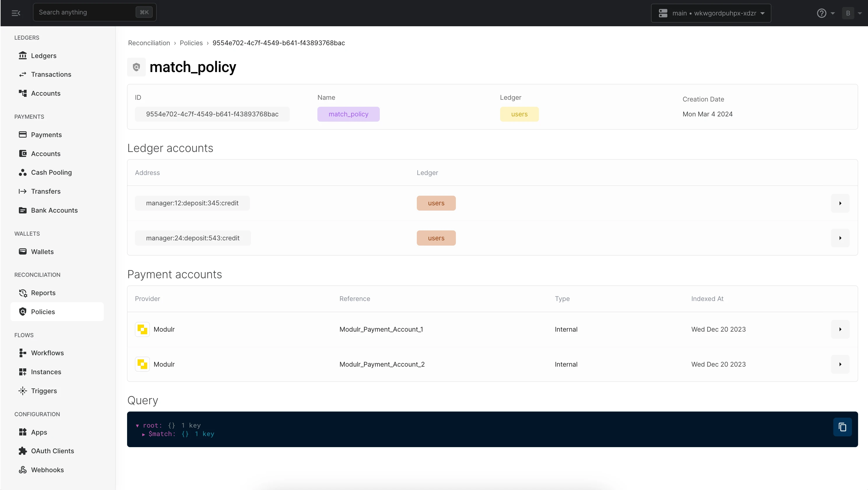The image size is (868, 490).
Task: Collapse the sidebar with the hamburger toggle
Action: (x=16, y=13)
